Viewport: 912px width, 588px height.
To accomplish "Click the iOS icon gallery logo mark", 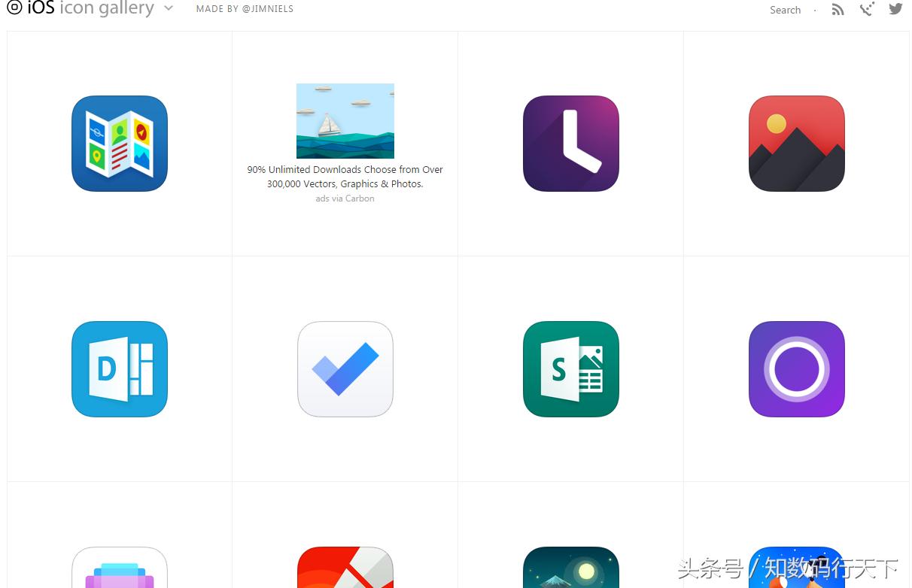I will (x=14, y=8).
